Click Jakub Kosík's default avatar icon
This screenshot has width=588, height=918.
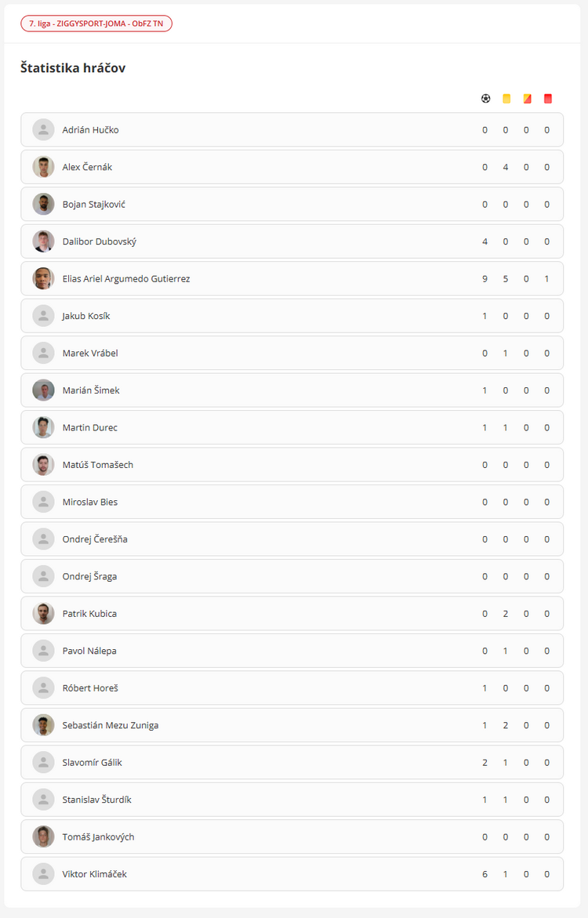tap(43, 316)
